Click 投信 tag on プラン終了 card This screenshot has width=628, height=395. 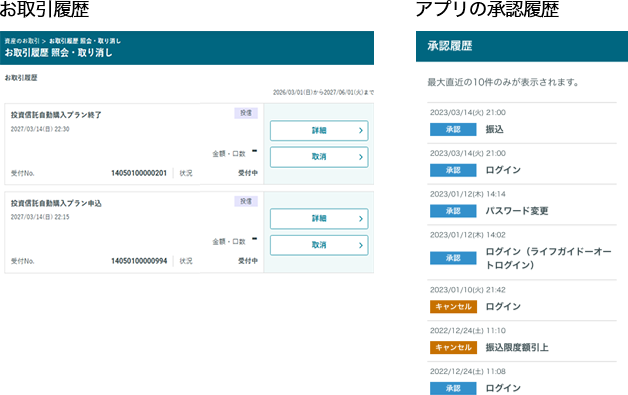(246, 113)
